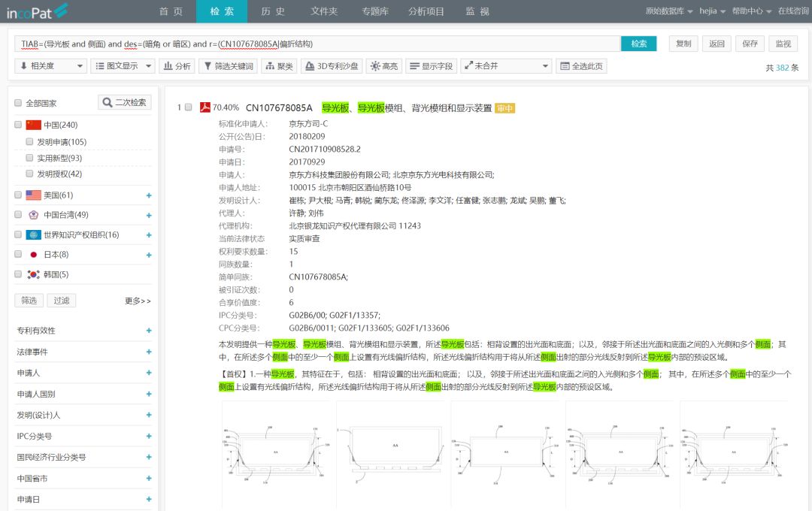
Task: Check the checkbox beside result 1
Action: click(x=188, y=108)
